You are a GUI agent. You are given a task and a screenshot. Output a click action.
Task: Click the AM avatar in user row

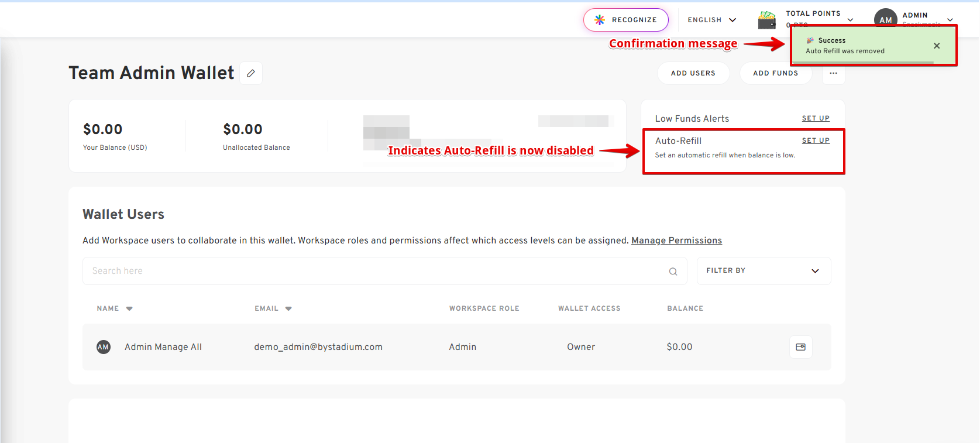(x=104, y=347)
